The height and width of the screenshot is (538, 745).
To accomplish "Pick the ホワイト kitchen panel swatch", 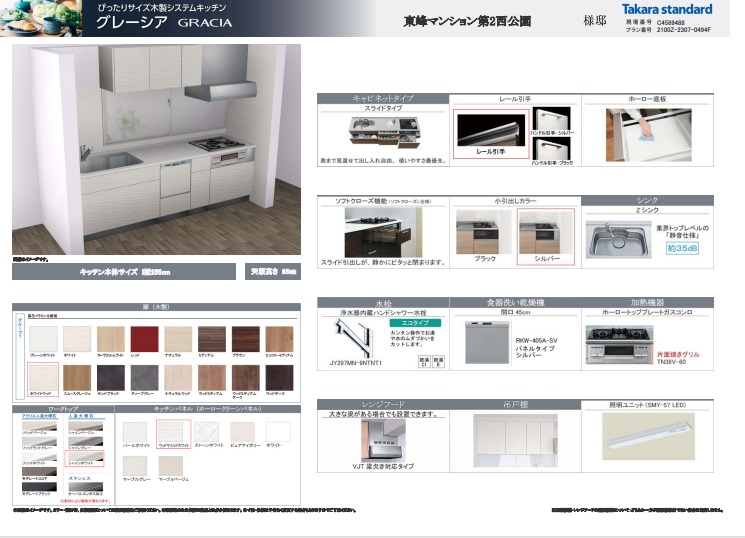I will (278, 432).
